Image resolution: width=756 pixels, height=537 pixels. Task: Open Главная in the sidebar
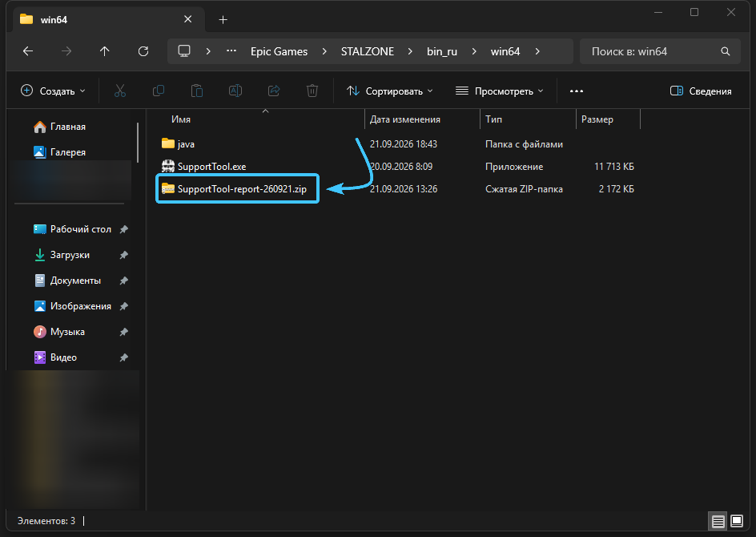coord(60,127)
